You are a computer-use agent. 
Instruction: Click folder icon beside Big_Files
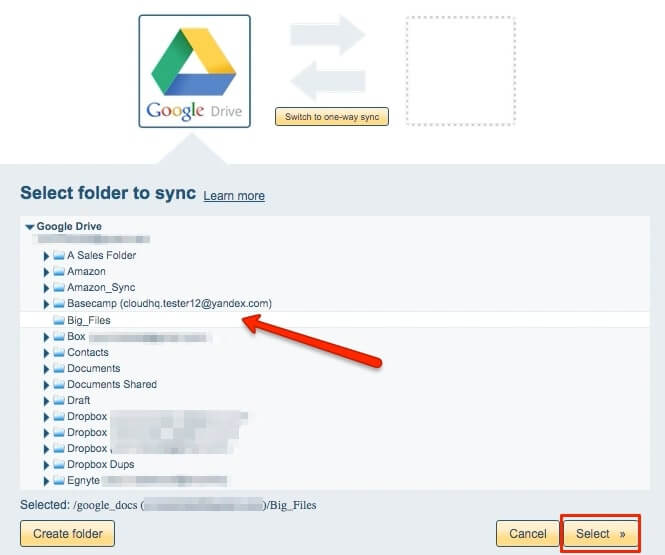(x=59, y=320)
